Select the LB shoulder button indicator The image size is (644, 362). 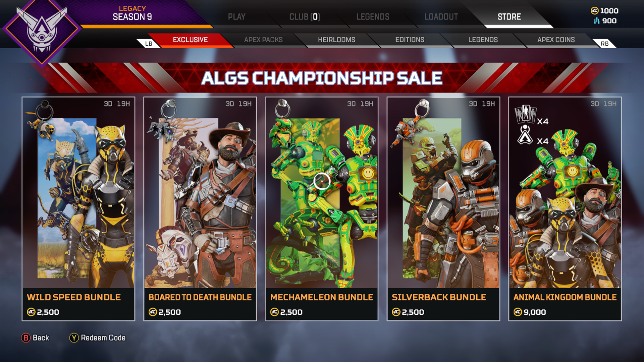tap(149, 44)
